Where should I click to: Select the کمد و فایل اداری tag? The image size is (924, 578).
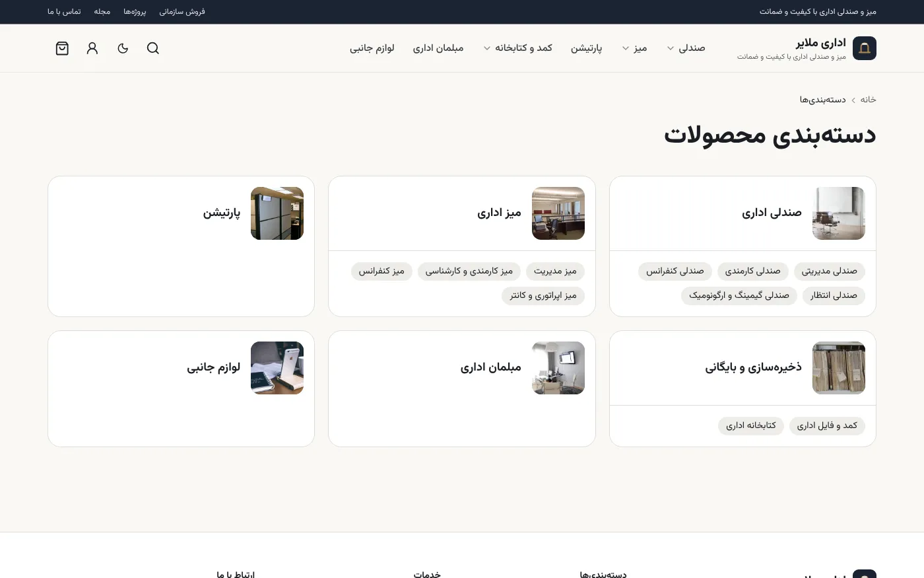828,425
